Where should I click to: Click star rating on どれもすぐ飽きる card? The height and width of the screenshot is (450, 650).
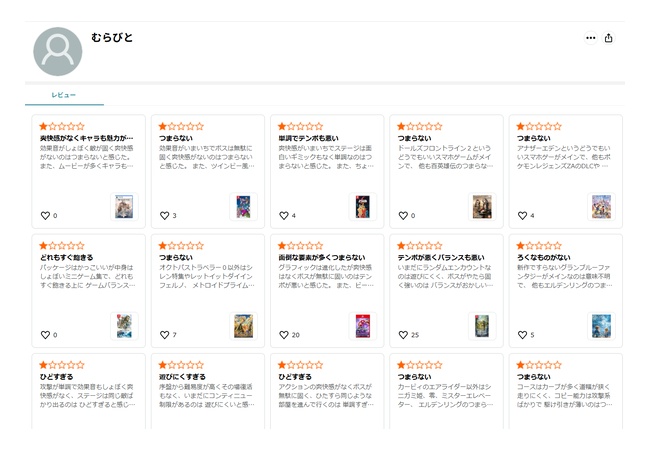[x=62, y=246]
